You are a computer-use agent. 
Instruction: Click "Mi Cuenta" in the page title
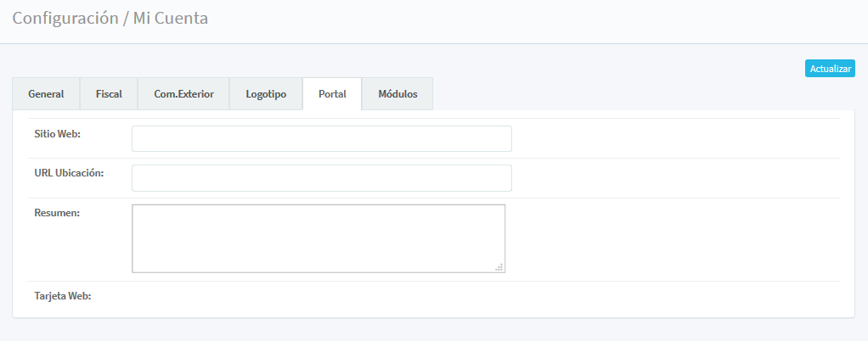(x=171, y=18)
